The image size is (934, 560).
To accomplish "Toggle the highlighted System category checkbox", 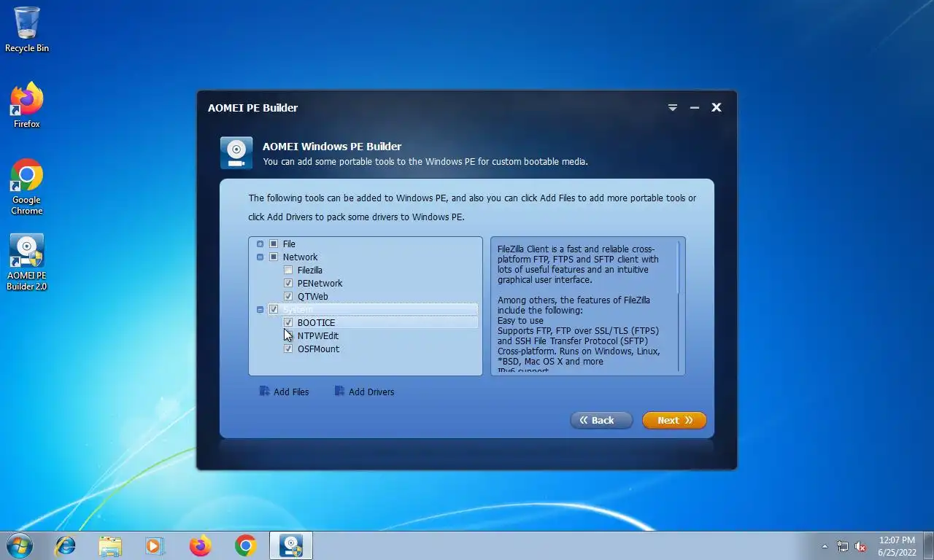I will point(274,309).
